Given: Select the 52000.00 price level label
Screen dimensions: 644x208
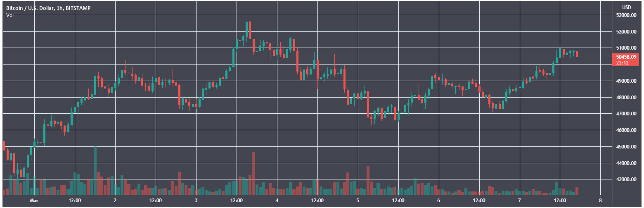Looking at the screenshot, I should (x=625, y=32).
